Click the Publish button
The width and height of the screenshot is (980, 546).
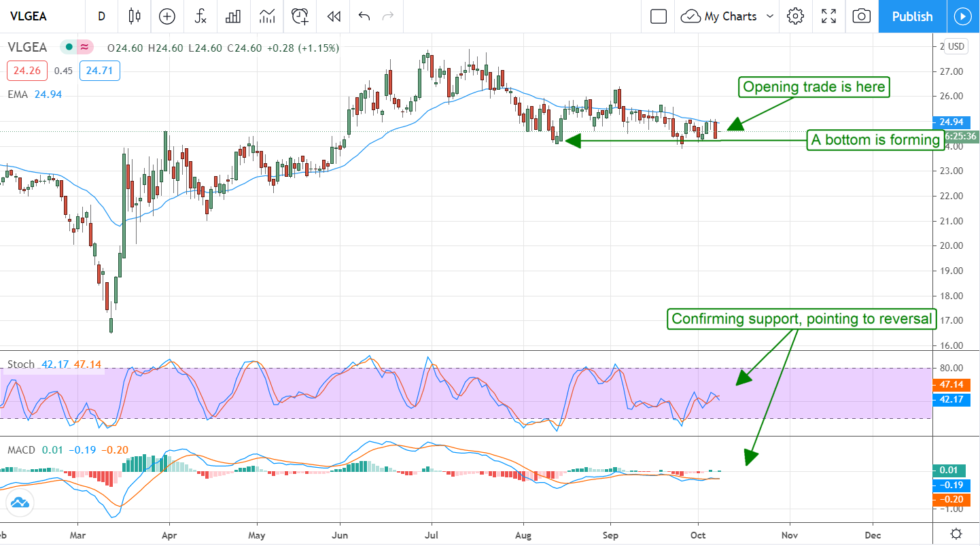coord(912,16)
